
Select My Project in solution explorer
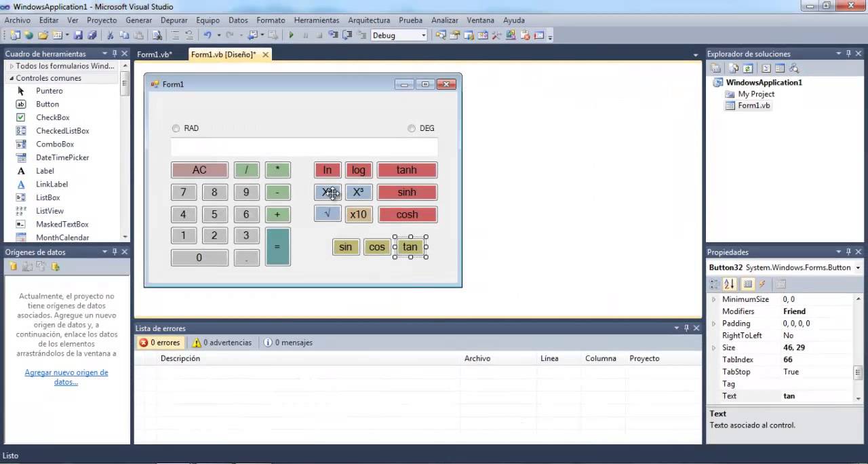[x=756, y=94]
